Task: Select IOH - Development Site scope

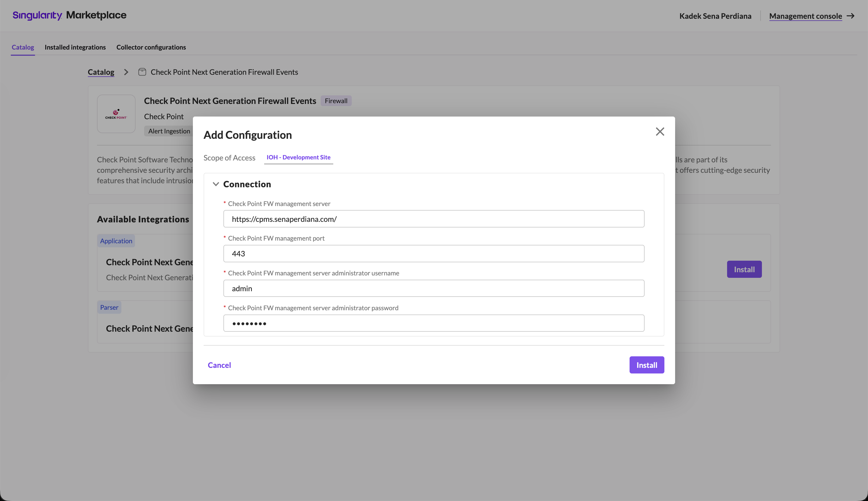Action: click(298, 157)
